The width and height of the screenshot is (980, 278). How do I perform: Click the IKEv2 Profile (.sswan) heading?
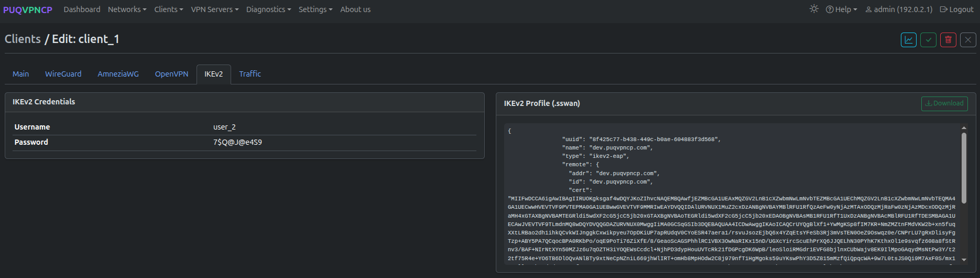point(542,103)
